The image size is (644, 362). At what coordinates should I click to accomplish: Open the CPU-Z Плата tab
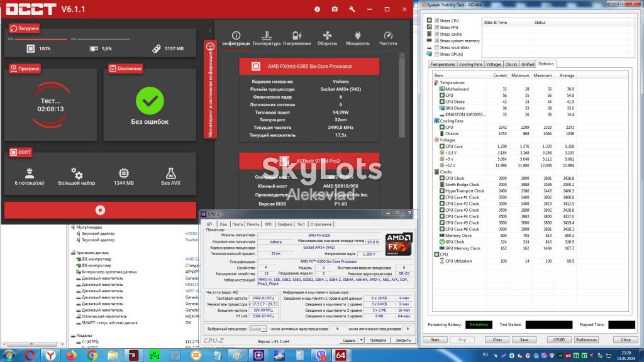coord(237,224)
